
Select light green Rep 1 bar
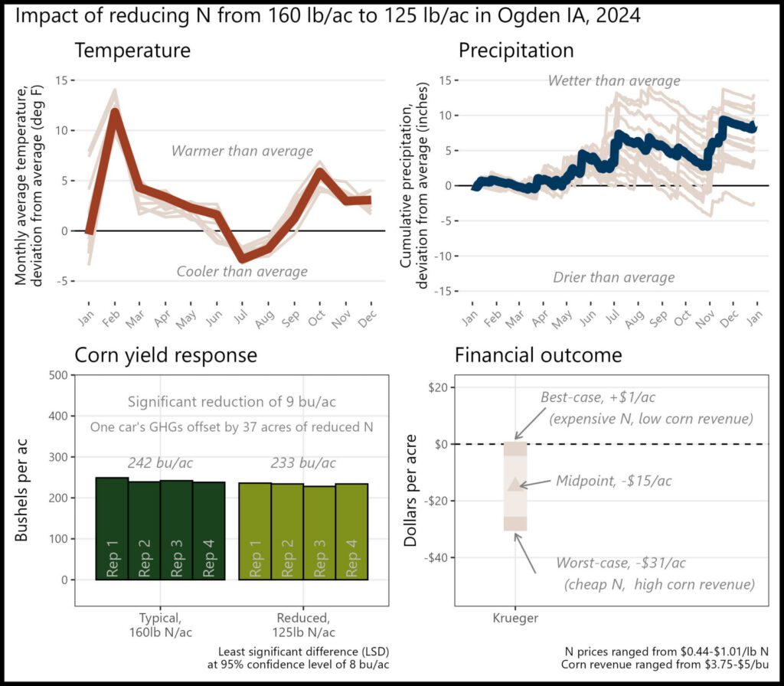click(255, 531)
